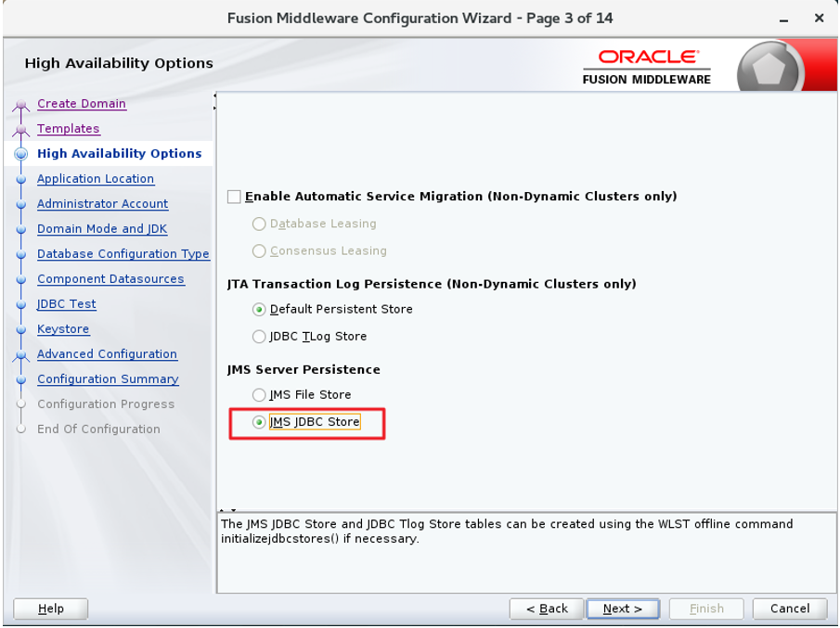
Task: Go back with the Back button
Action: coord(547,609)
